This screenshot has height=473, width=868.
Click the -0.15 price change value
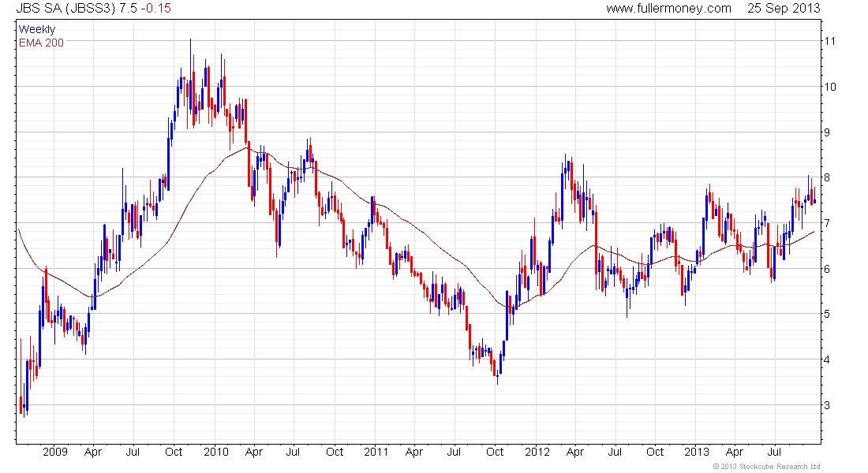point(155,9)
